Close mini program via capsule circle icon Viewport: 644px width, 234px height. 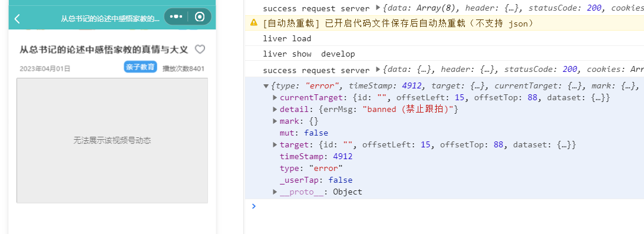coord(200,17)
